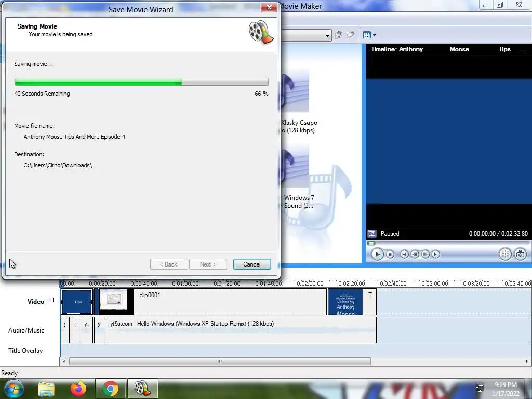The width and height of the screenshot is (532, 399).
Task: Select the Tips title clip on timeline
Action: pos(77,302)
